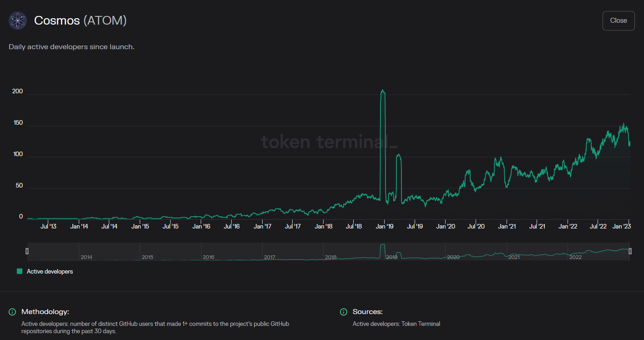Screen dimensions: 644x340
Task: Grab the left range slider handle
Action: coord(27,251)
